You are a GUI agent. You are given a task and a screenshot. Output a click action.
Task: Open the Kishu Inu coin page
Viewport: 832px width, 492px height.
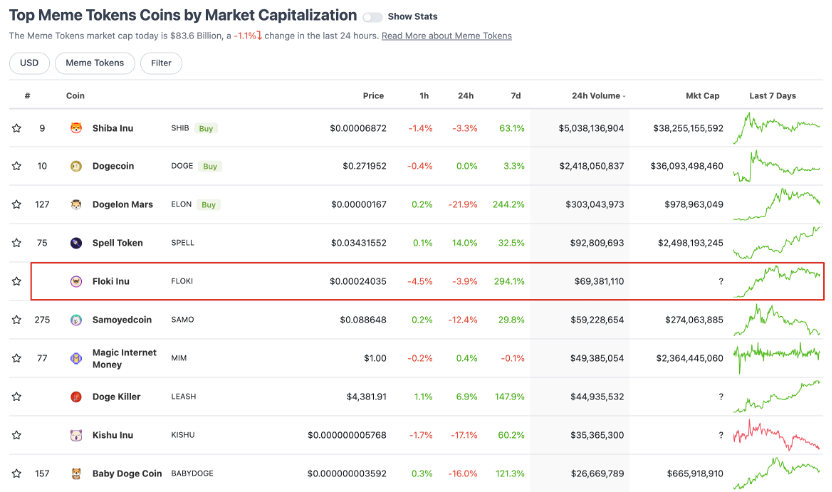(x=112, y=435)
